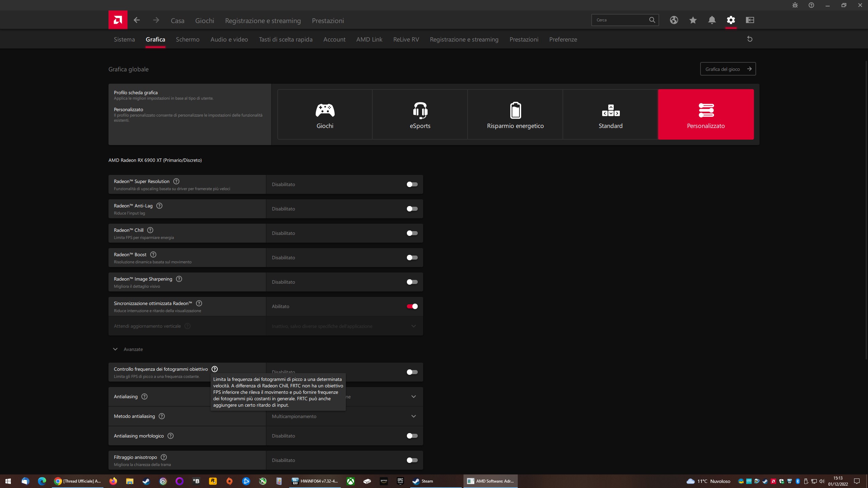Enable Filtraggio anisotropo toggle
This screenshot has height=488, width=868.
[412, 460]
